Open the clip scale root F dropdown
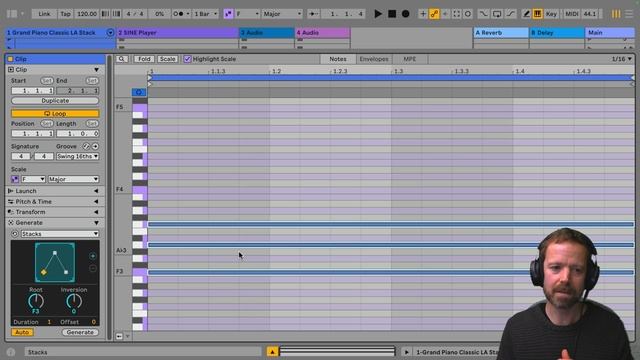 (x=33, y=179)
